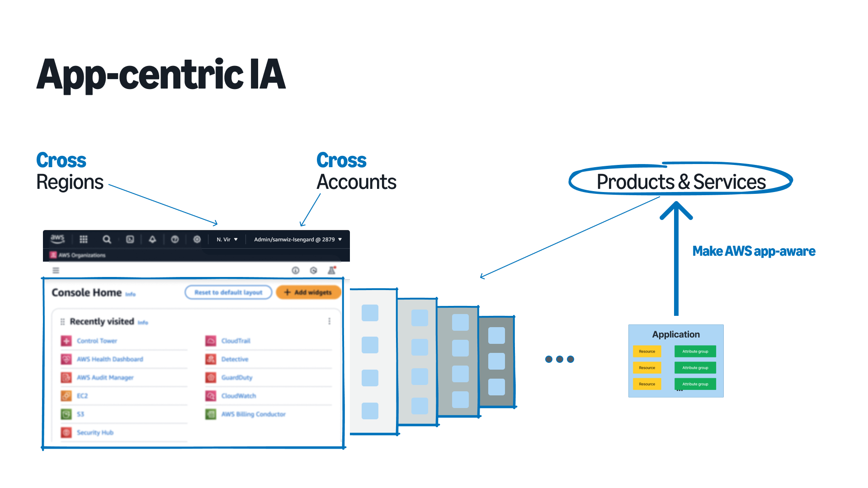Click the Application box heading
This screenshot has width=868, height=488.
click(x=676, y=334)
